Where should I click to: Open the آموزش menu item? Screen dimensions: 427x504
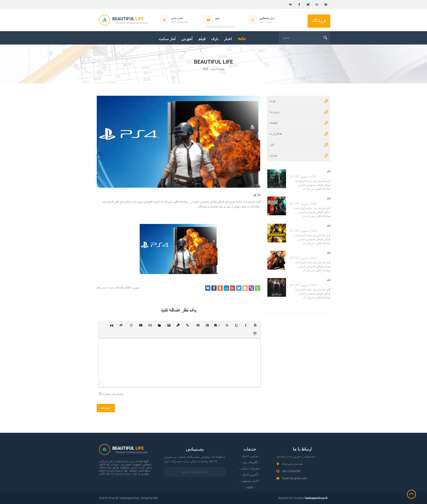pos(187,39)
